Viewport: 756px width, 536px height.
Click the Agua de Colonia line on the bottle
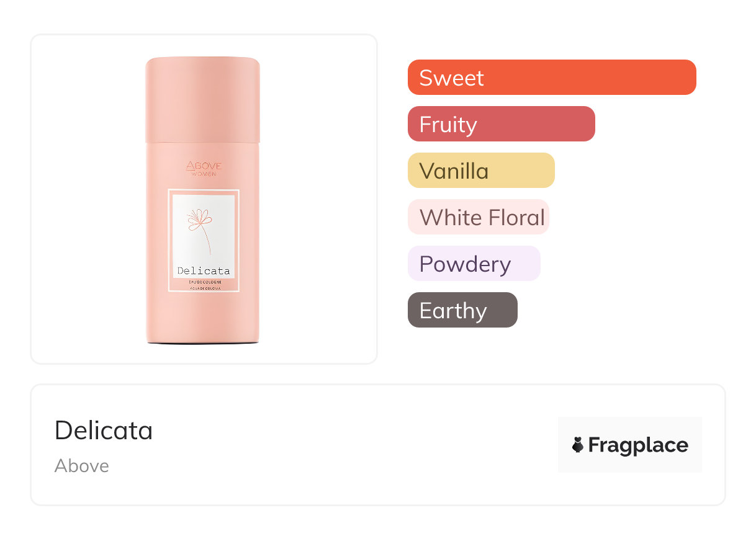point(204,288)
